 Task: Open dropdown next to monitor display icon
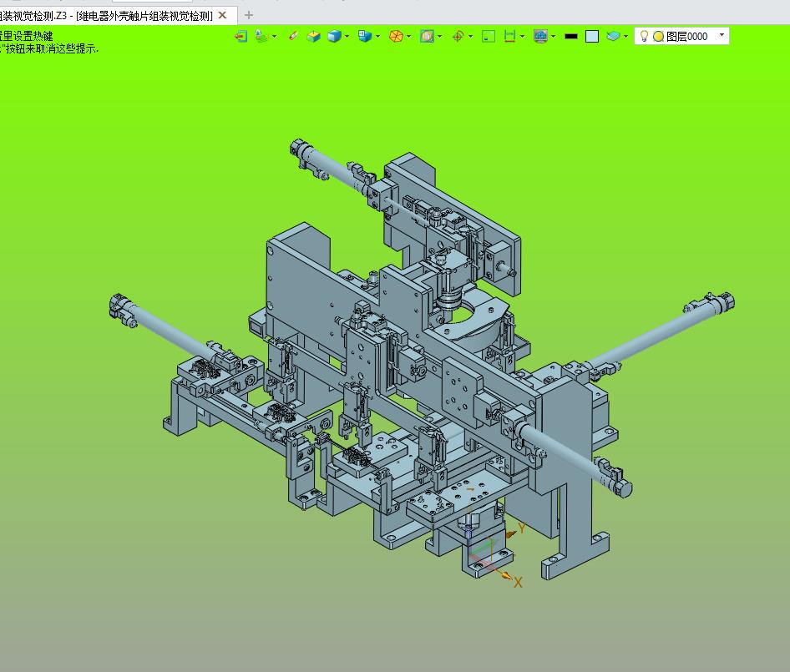coord(553,36)
